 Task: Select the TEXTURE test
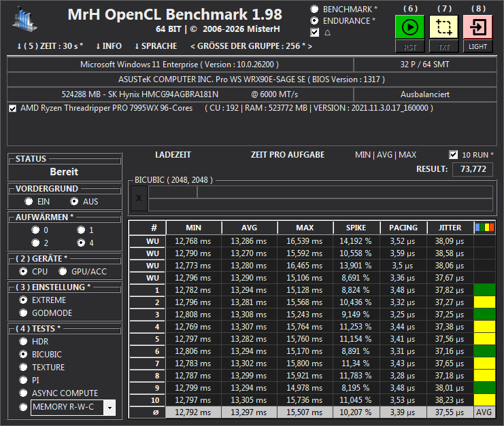pos(23,367)
